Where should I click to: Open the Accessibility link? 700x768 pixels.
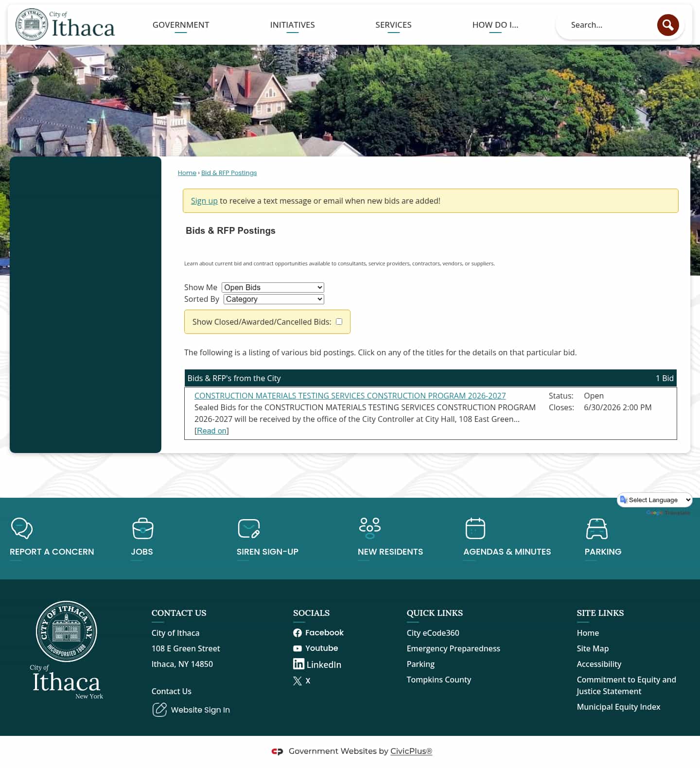(599, 664)
